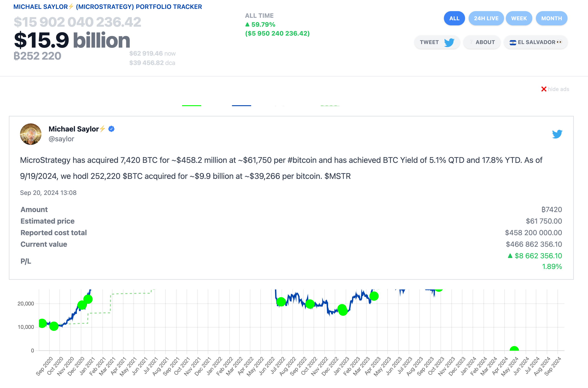
Task: Click the green purchase marker at Jul 2022
Action: pyautogui.click(x=281, y=302)
